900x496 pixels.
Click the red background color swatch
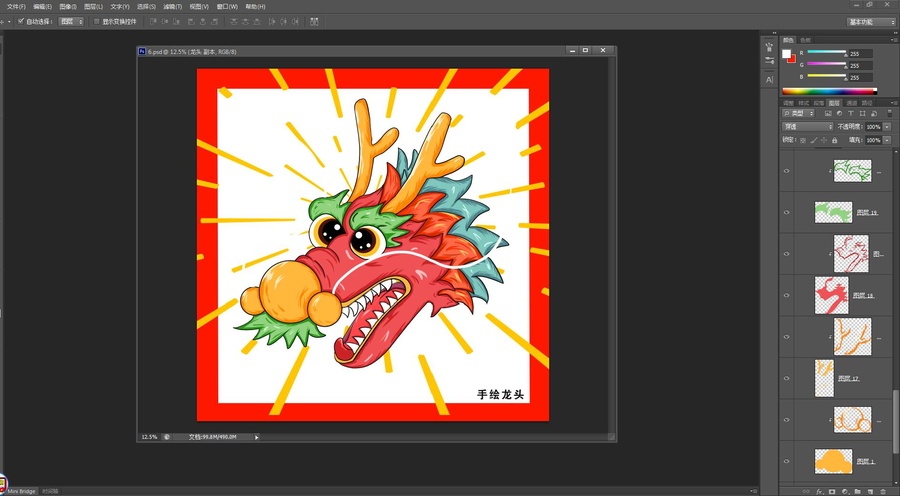click(x=793, y=59)
